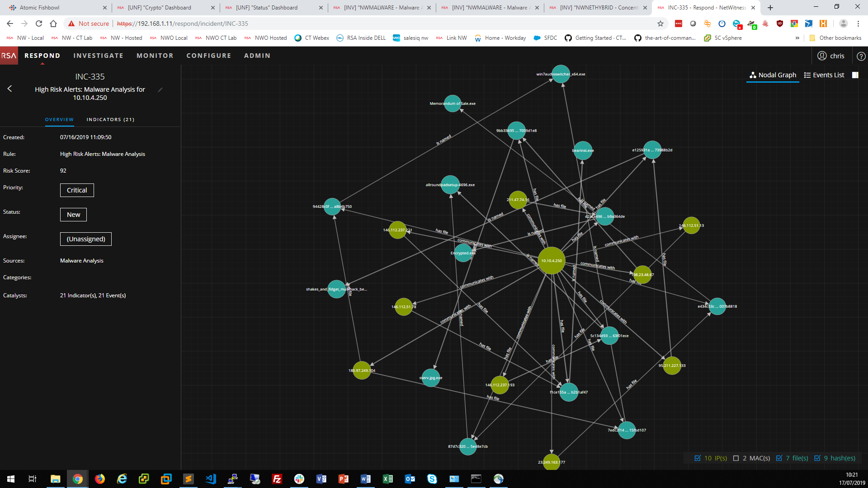868x488 pixels.
Task: Click the pencil icon to edit incident title
Action: 160,90
